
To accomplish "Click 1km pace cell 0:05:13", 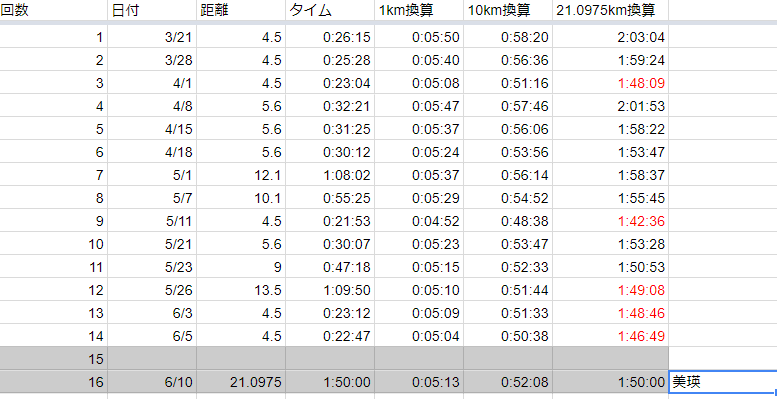I will pyautogui.click(x=419, y=382).
